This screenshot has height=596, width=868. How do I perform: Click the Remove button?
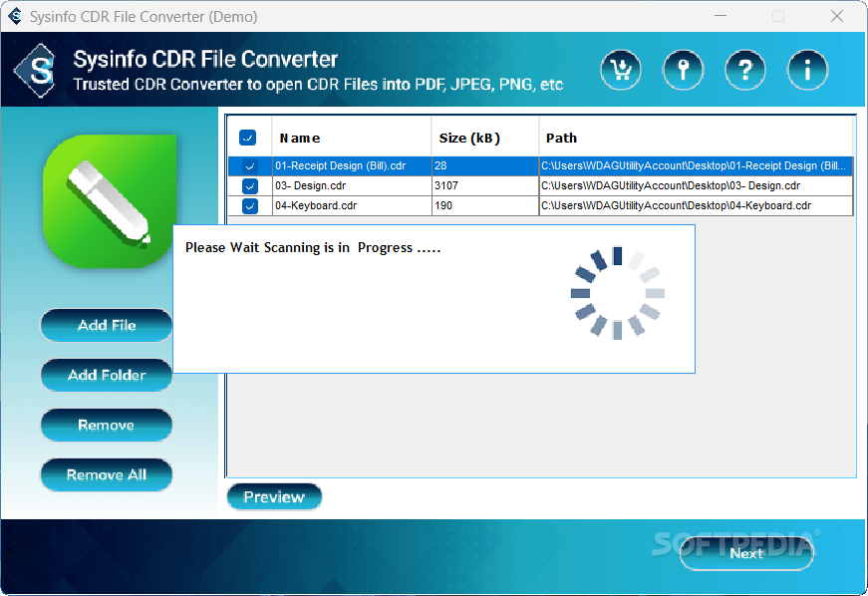[x=106, y=425]
